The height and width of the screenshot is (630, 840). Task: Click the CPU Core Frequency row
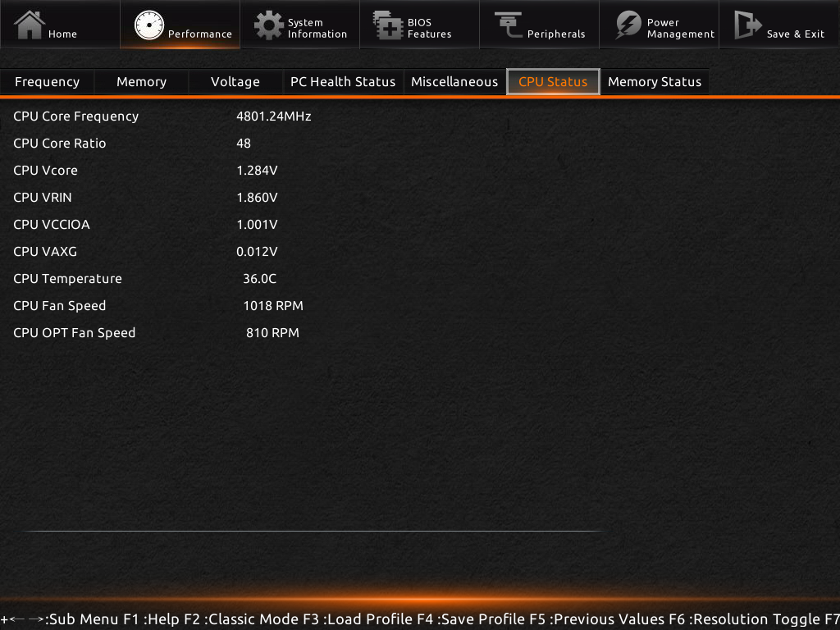pyautogui.click(x=76, y=116)
